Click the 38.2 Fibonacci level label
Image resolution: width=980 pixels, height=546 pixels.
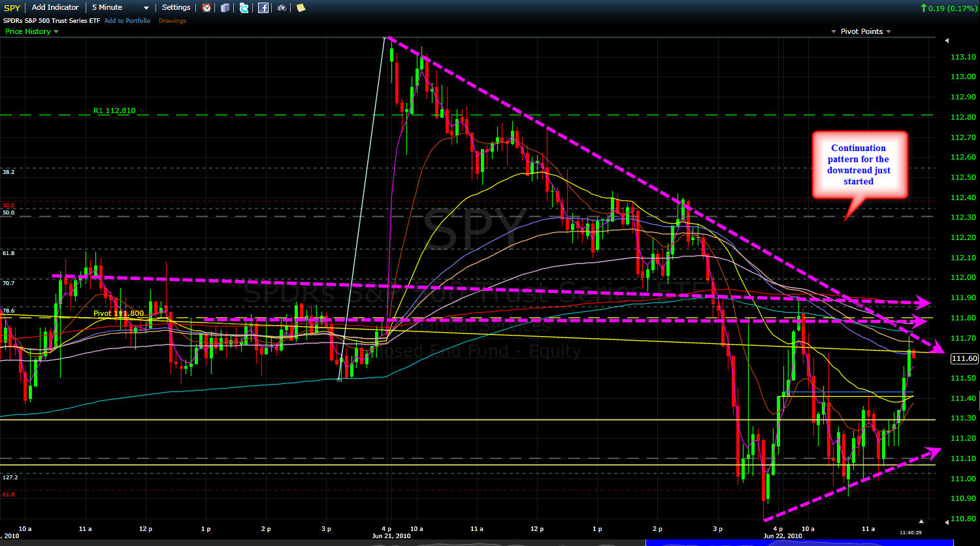pos(8,172)
